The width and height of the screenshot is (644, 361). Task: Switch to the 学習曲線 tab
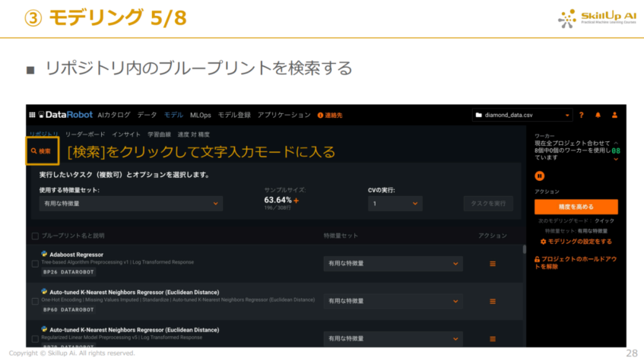click(160, 135)
